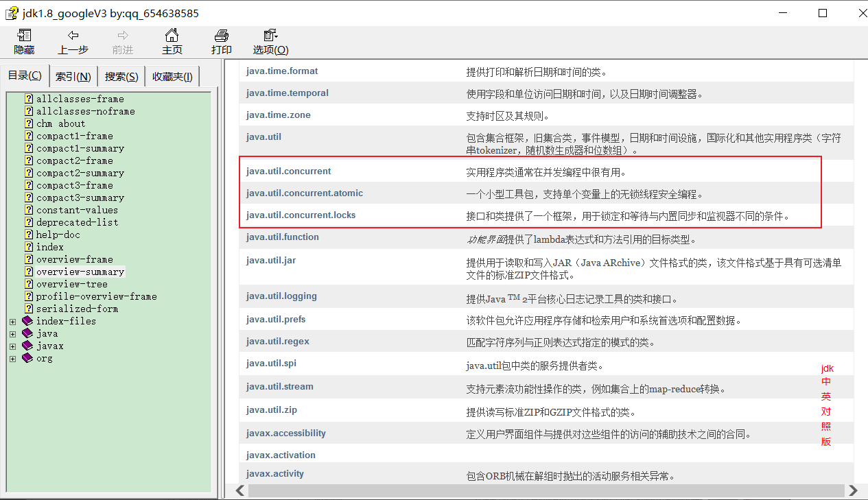
Task: Open constant-values topic icon
Action: (x=29, y=210)
